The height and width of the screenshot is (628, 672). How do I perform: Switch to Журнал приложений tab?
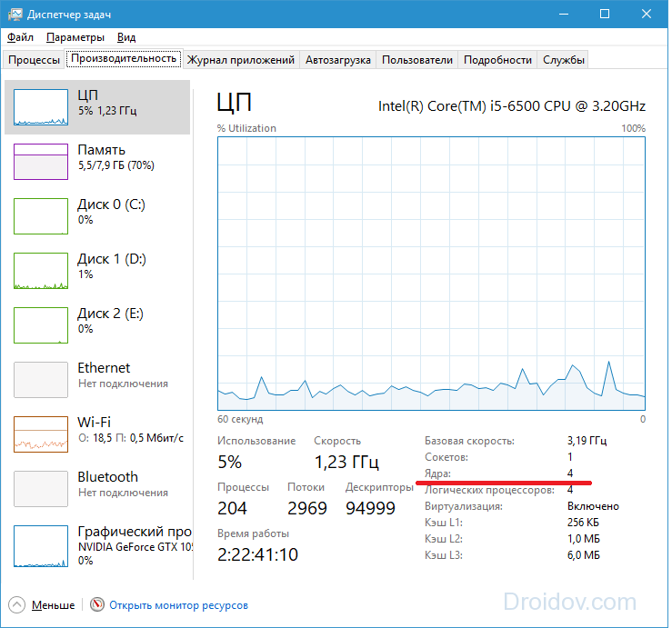(241, 60)
